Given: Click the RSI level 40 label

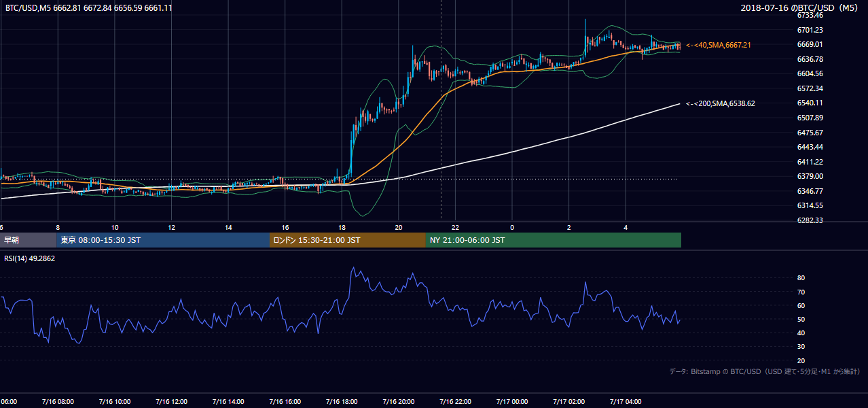Looking at the screenshot, I should (x=801, y=333).
